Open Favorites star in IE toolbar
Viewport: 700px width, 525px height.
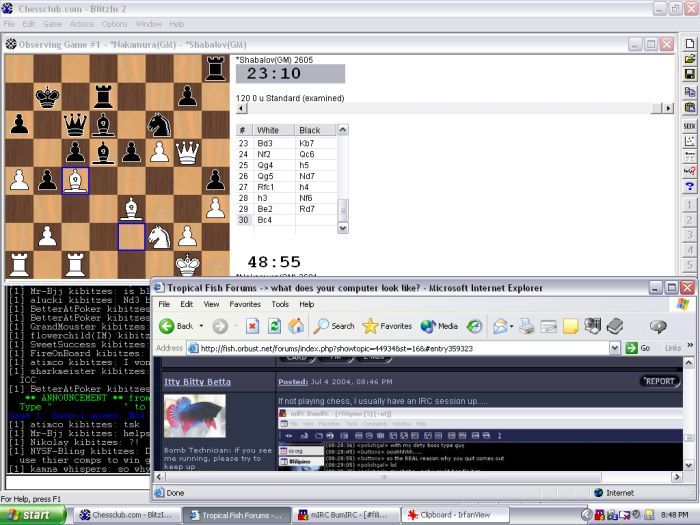tap(387, 326)
